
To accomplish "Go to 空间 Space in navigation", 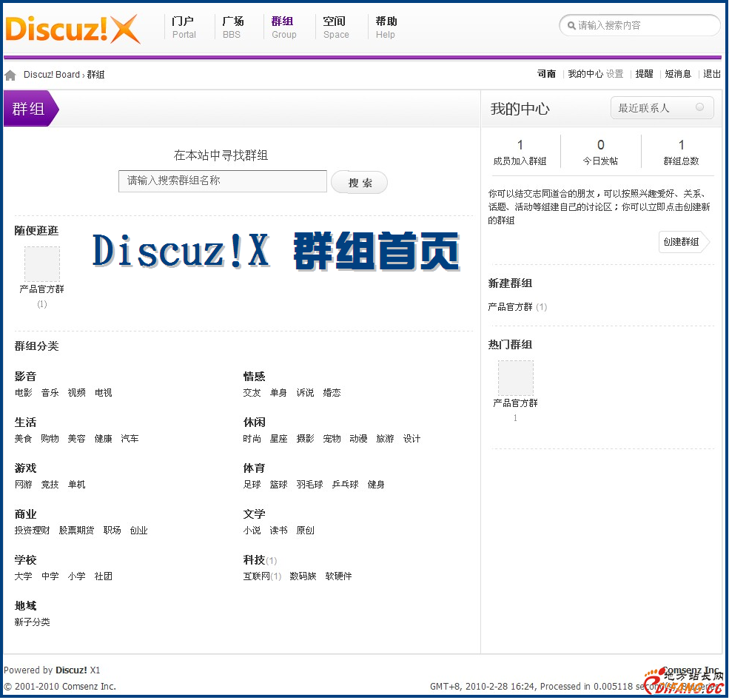I will click(x=335, y=27).
